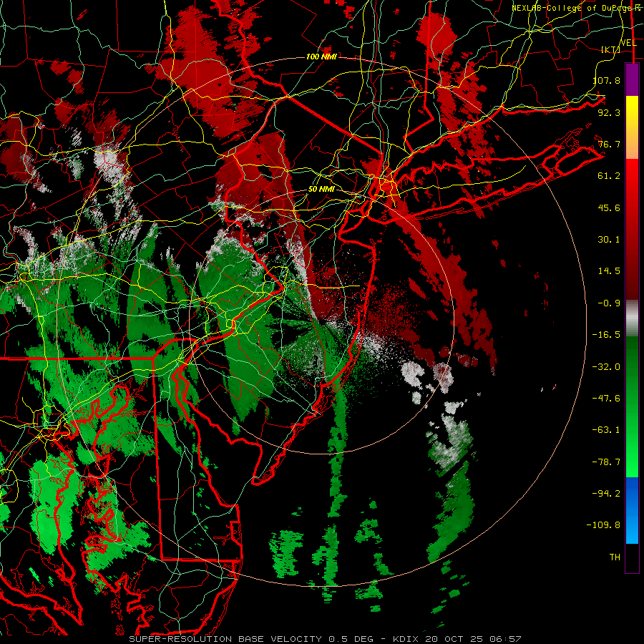
Task: Click the 'KDIX 20 OCT 25 06:57' timestamp text
Action: point(457,639)
